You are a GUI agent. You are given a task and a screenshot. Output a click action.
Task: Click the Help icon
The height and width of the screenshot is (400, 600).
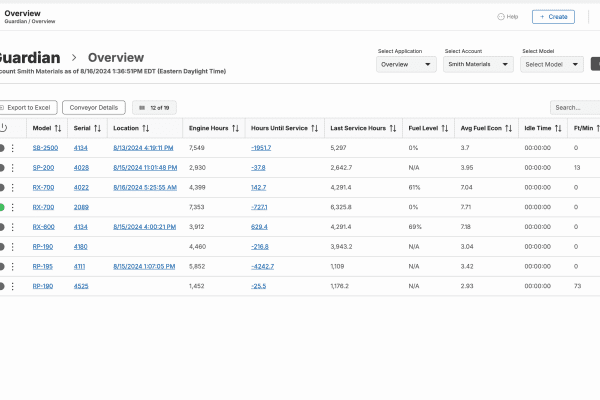(501, 16)
